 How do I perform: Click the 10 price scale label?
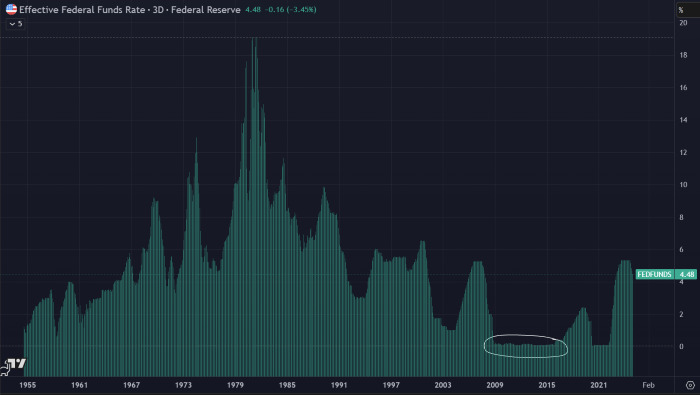pos(683,185)
